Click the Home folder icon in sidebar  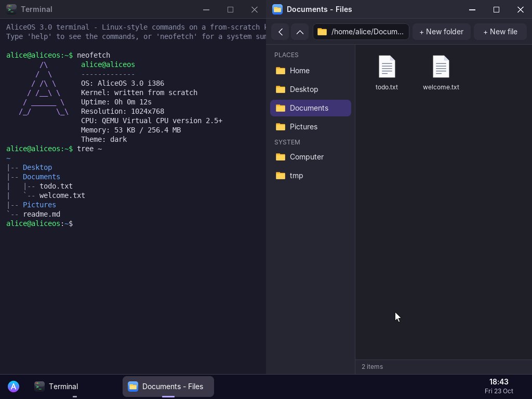tap(281, 71)
